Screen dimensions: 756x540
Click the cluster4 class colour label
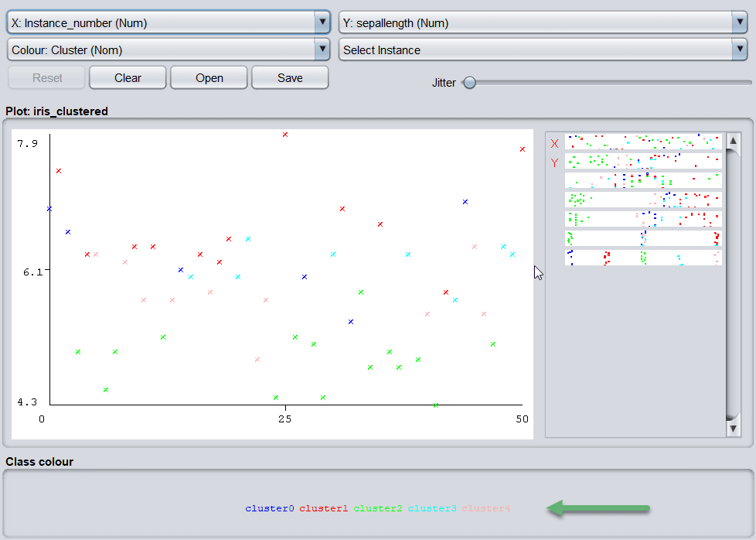[486, 508]
